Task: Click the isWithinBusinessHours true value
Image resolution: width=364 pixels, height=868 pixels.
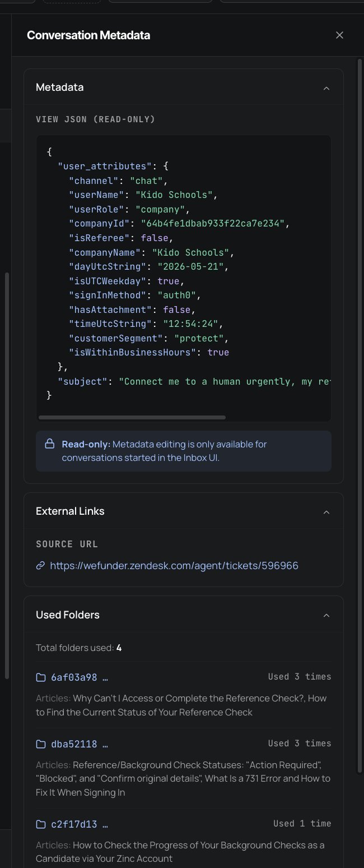Action: (x=218, y=353)
